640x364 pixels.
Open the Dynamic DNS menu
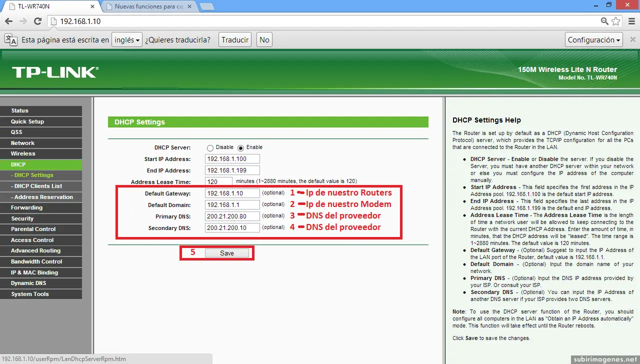(x=41, y=283)
